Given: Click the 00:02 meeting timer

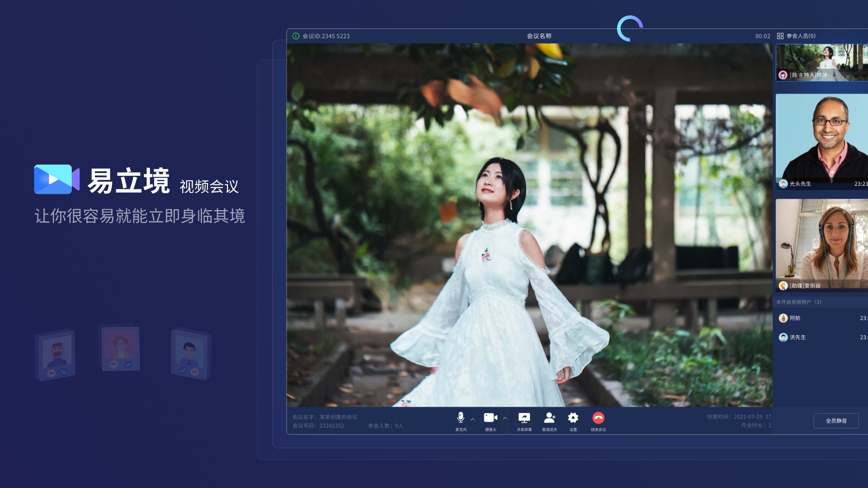Looking at the screenshot, I should pos(763,36).
